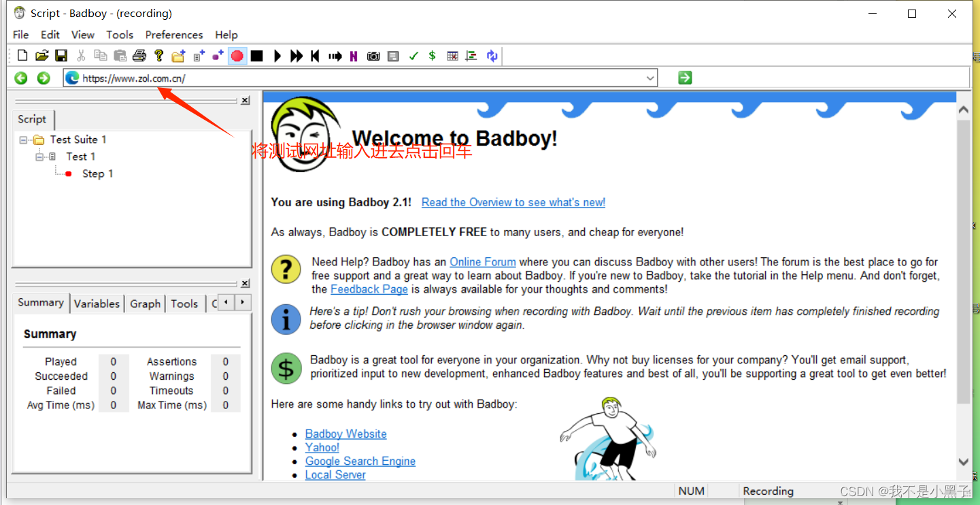The image size is (980, 505).
Task: Click the Copy toolbar icon
Action: point(101,56)
